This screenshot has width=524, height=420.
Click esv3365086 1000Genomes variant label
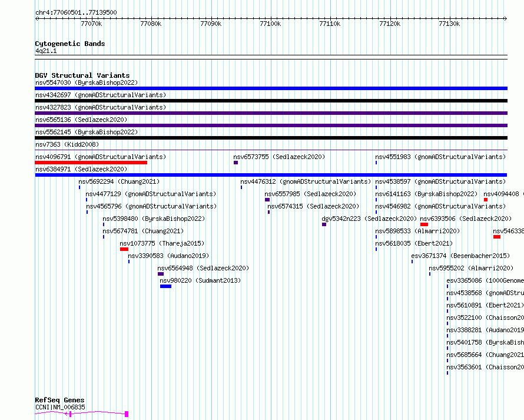[x=485, y=280]
